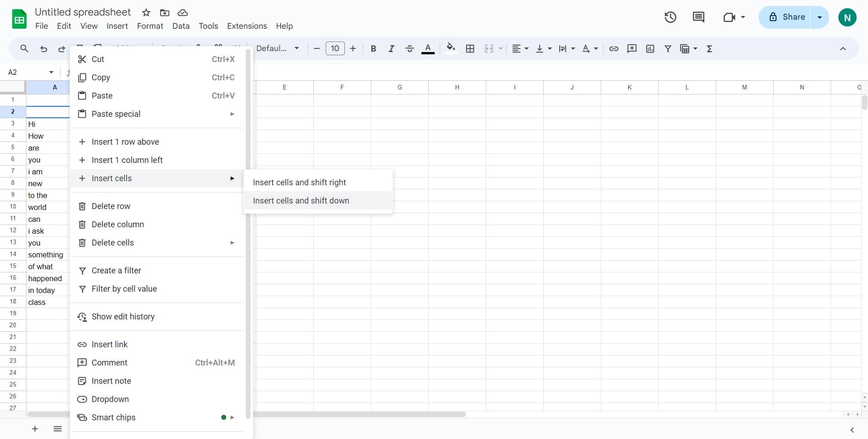Select Insert cells and shift down
Viewport: 868px width, 439px height.
coord(301,200)
